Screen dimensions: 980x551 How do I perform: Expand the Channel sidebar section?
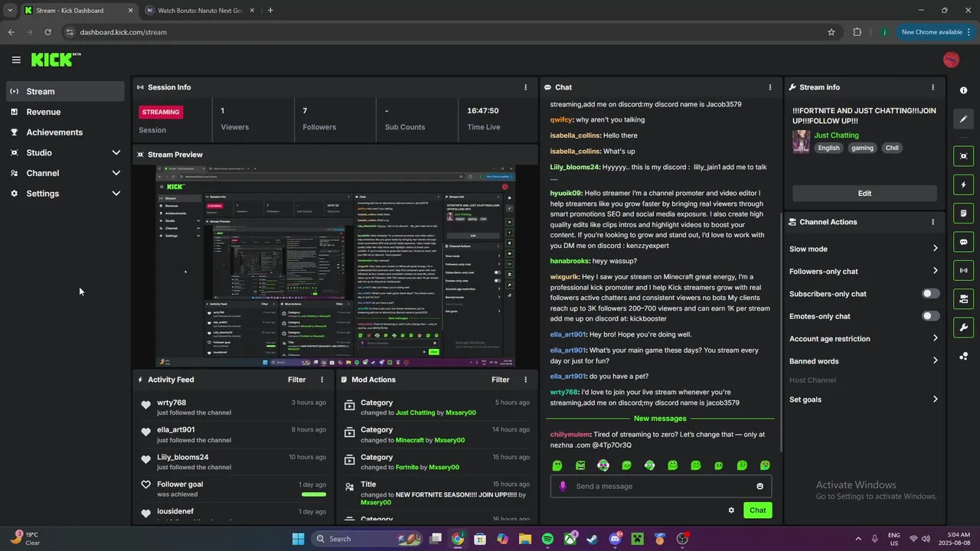(116, 173)
